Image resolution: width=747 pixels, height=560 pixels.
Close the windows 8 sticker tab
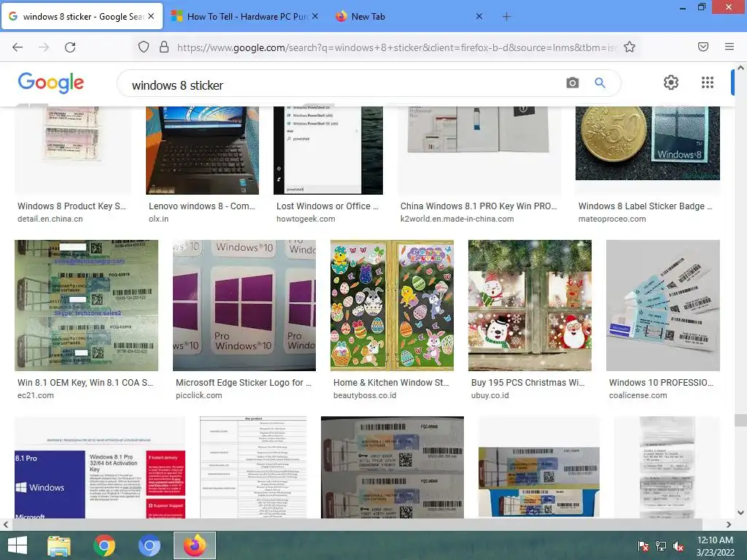(x=151, y=16)
